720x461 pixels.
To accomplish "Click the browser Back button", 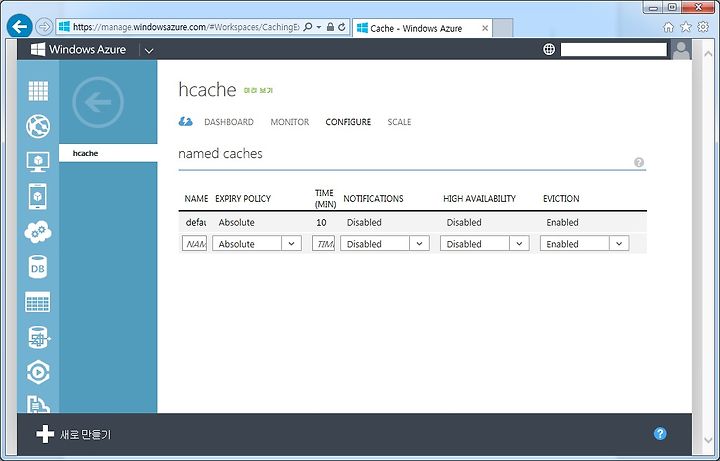I will click(19, 27).
